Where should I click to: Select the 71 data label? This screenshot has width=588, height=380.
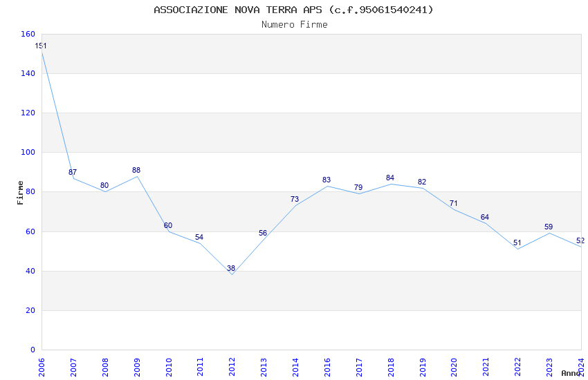[454, 204]
